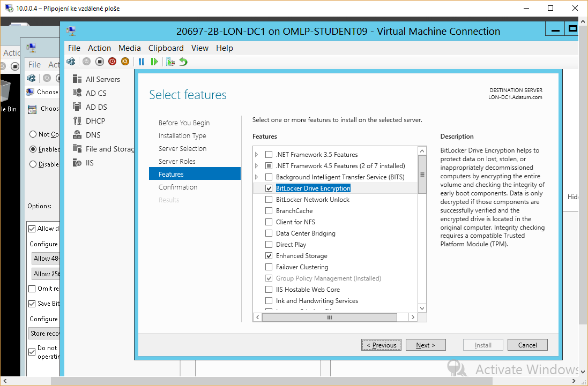Check Data Center Bridging
The width and height of the screenshot is (588, 386).
click(269, 233)
